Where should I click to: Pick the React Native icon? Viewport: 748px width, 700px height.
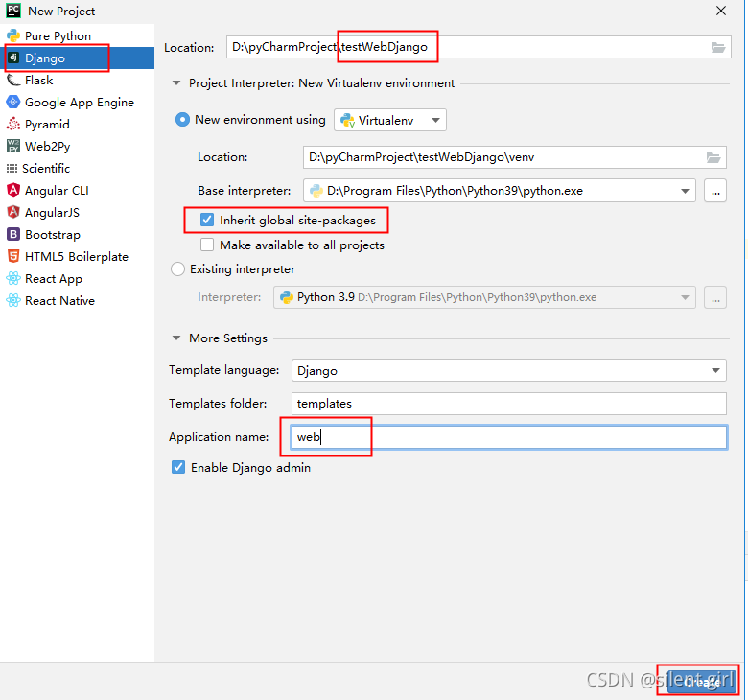point(12,300)
